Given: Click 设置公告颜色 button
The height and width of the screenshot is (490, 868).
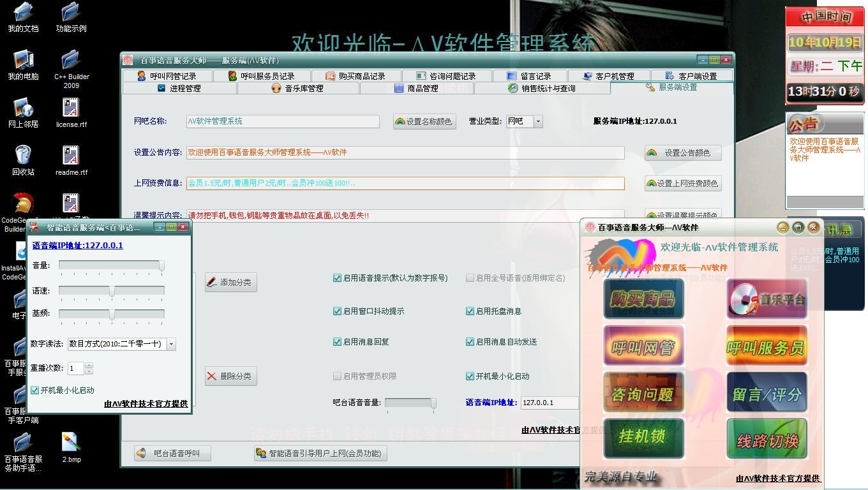Looking at the screenshot, I should [683, 153].
